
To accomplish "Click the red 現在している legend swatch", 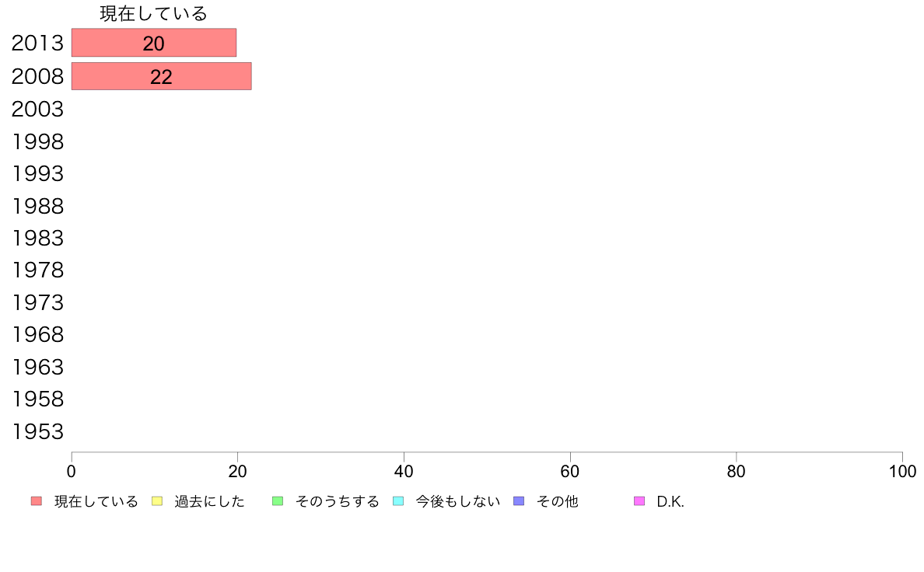I will [x=37, y=501].
